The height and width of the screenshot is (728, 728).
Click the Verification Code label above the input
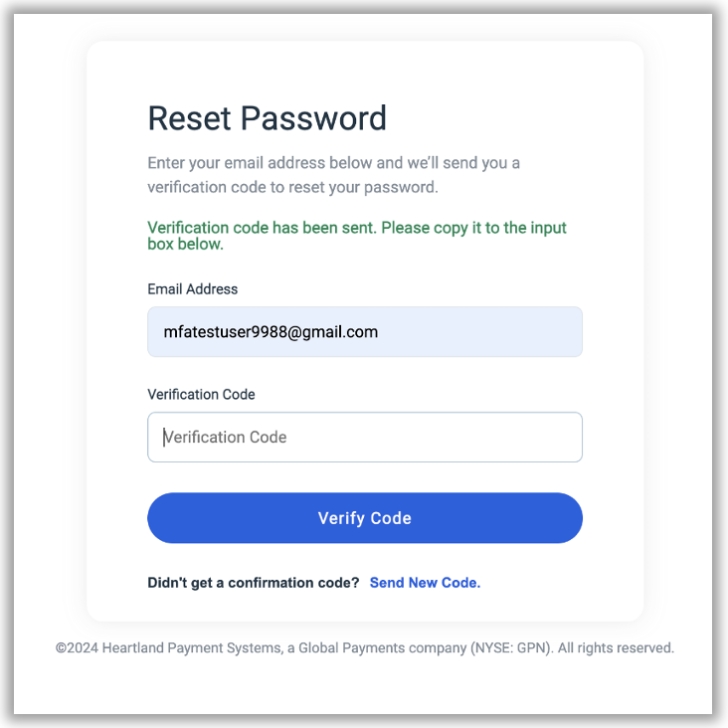(201, 395)
